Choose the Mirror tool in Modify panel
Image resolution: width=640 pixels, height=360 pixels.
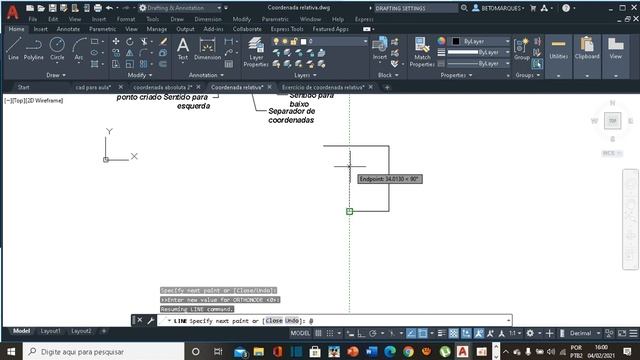(129, 53)
